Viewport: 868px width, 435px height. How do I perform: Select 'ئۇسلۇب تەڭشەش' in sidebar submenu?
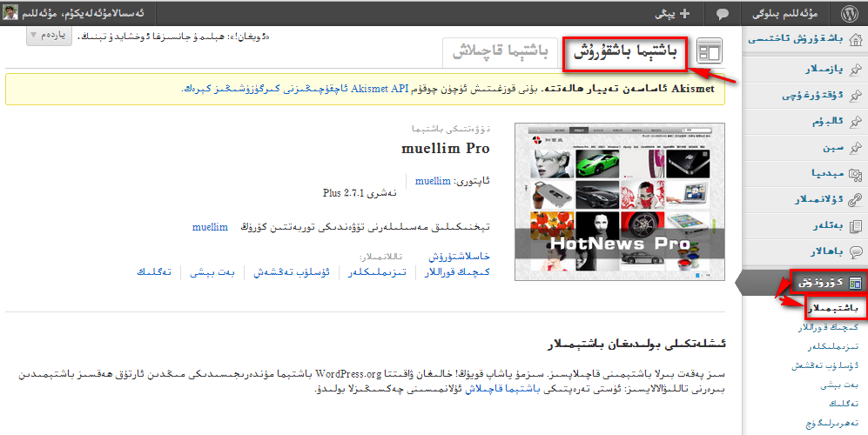[x=824, y=365]
